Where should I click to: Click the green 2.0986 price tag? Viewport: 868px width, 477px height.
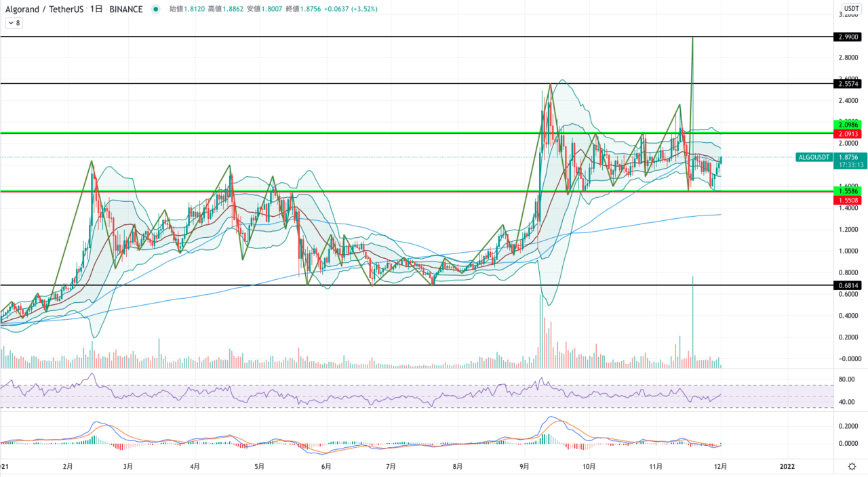coord(847,125)
